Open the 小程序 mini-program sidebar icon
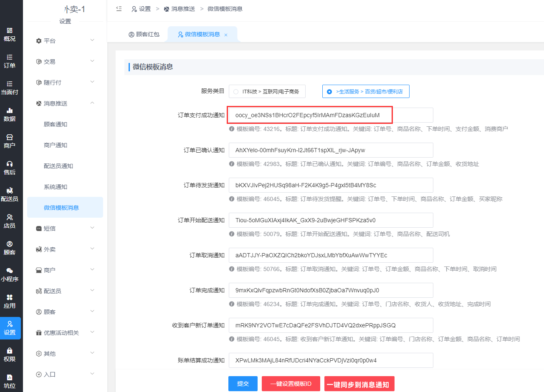Screen dimensions: 544x392 (10, 275)
